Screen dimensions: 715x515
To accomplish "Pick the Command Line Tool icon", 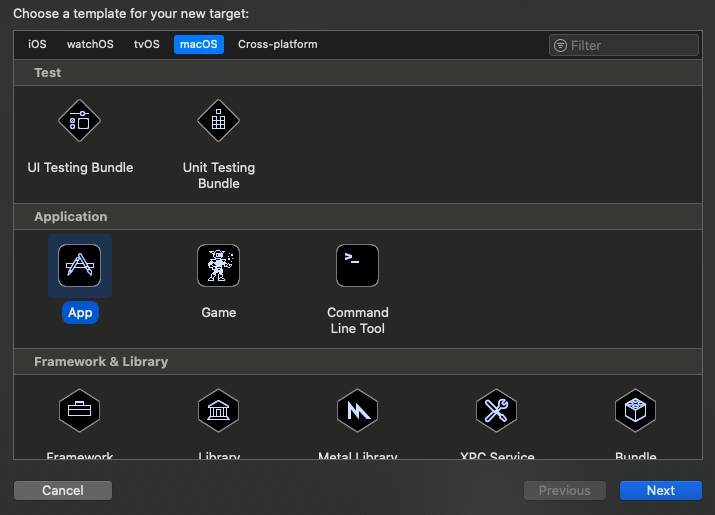I will point(358,265).
